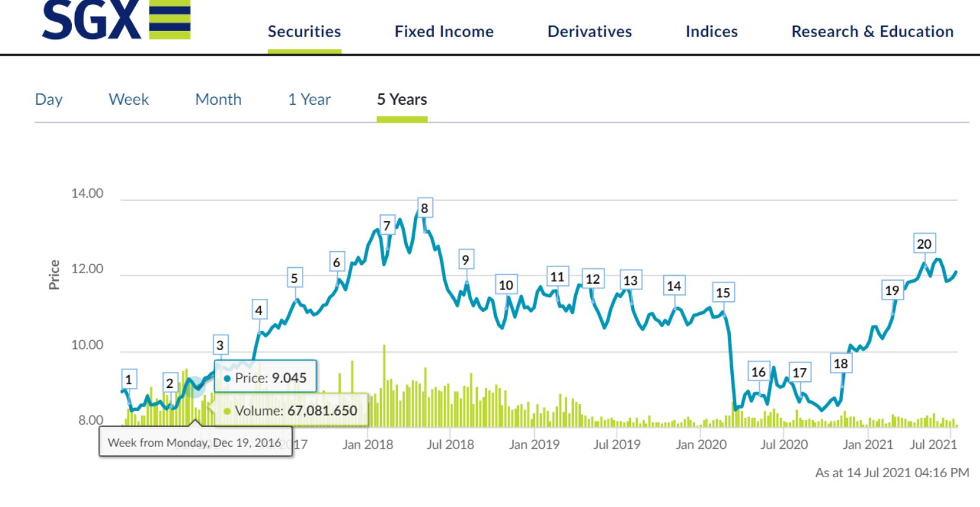Click the SGX logo
980x507 pixels.
pos(116,20)
